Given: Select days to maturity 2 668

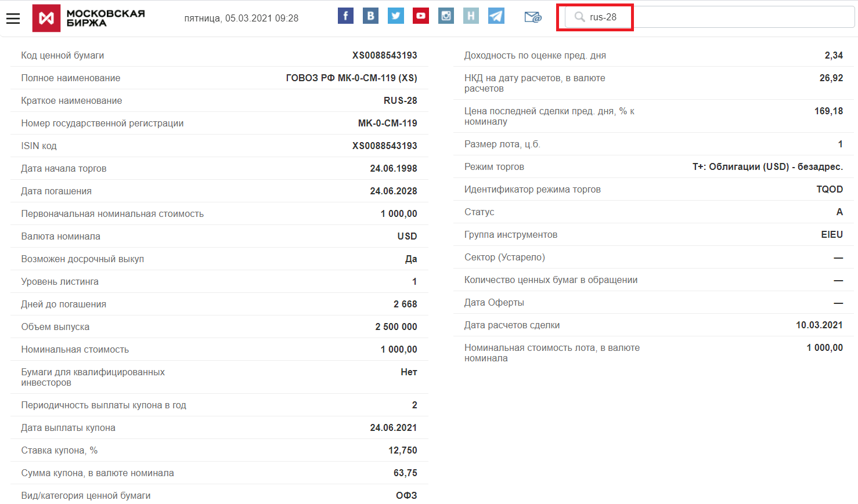Looking at the screenshot, I should pos(405,304).
